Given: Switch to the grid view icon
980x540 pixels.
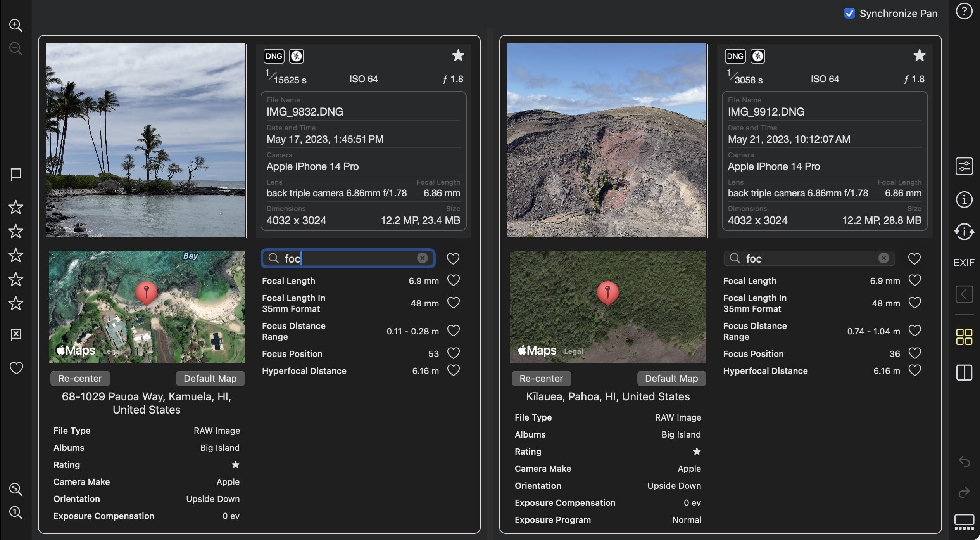Looking at the screenshot, I should (x=964, y=337).
